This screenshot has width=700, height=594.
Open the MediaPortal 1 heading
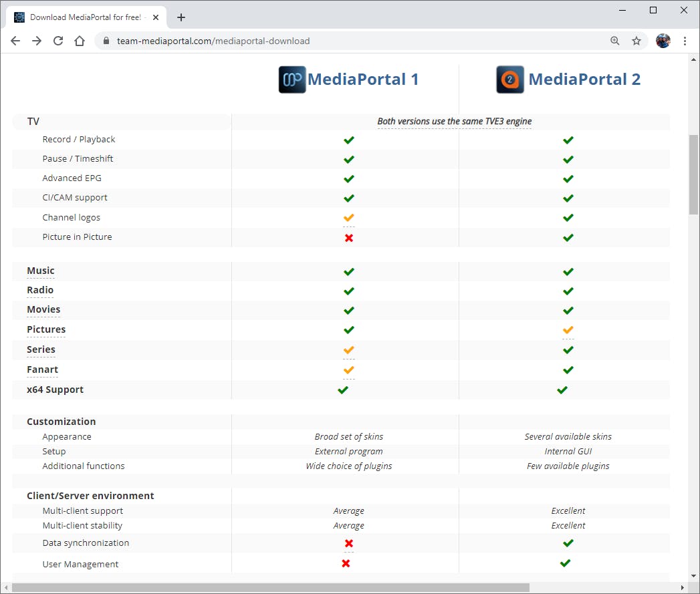(363, 80)
